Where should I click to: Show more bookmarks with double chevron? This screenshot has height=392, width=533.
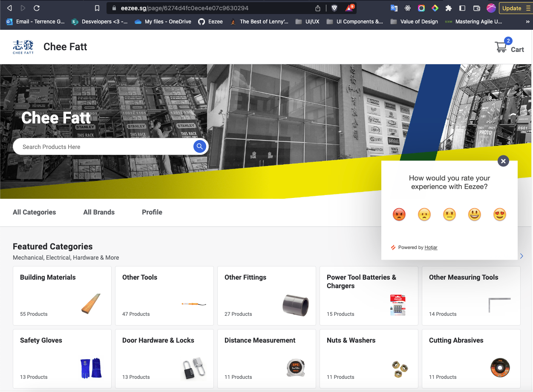pyautogui.click(x=528, y=21)
